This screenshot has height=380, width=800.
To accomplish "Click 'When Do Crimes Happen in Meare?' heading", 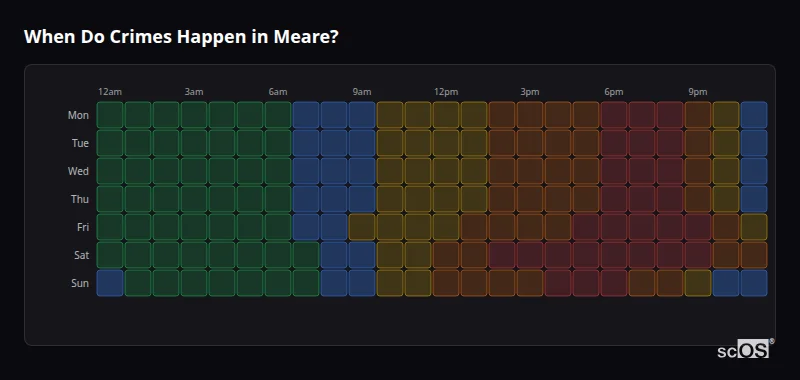I will pyautogui.click(x=181, y=37).
